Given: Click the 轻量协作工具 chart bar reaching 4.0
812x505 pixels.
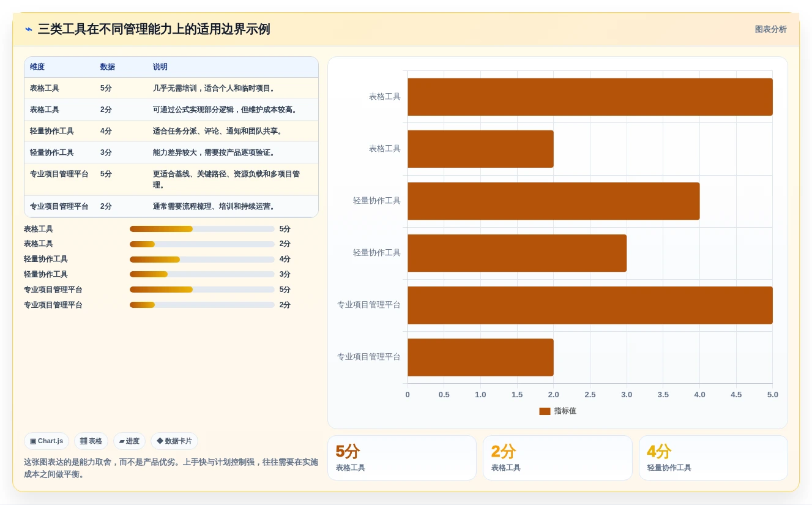Looking at the screenshot, I should tap(553, 201).
